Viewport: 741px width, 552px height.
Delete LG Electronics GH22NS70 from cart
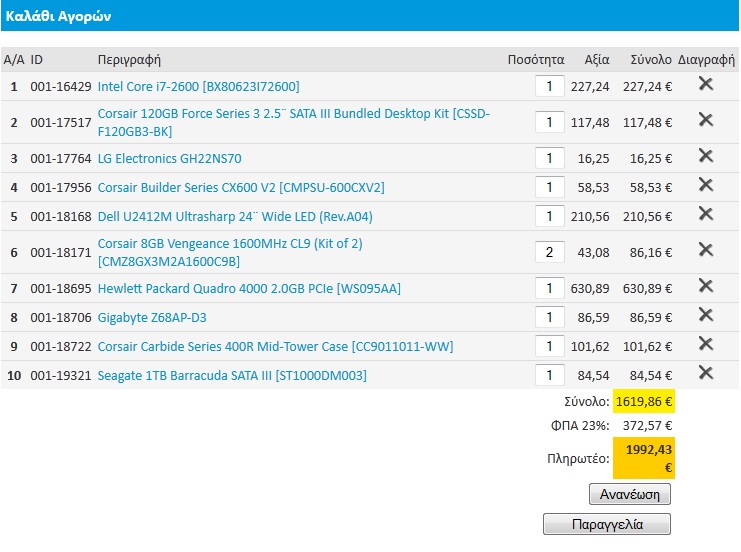click(x=706, y=156)
